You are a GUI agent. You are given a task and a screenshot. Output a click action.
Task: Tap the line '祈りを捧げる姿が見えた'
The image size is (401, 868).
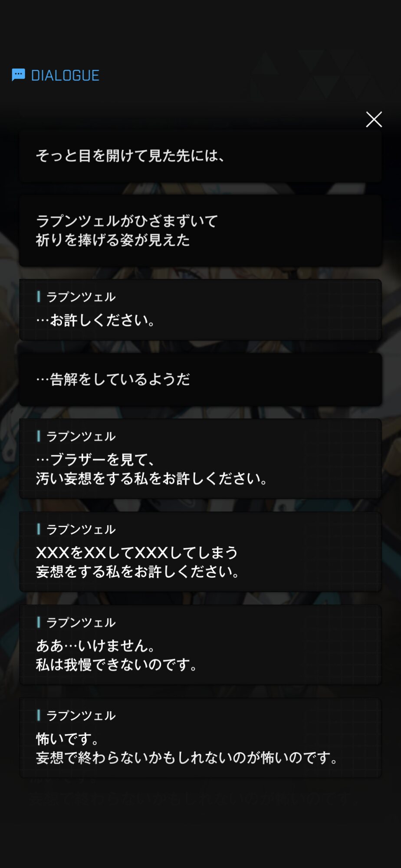[113, 240]
